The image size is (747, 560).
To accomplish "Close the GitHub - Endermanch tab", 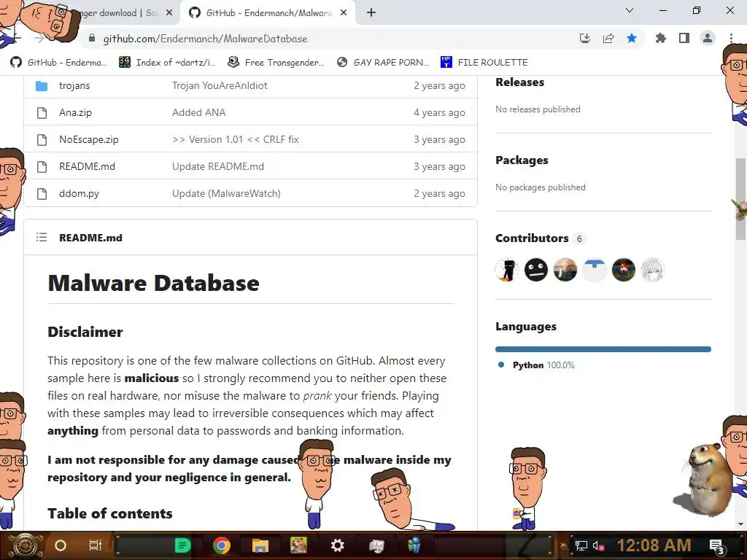I will pyautogui.click(x=344, y=13).
